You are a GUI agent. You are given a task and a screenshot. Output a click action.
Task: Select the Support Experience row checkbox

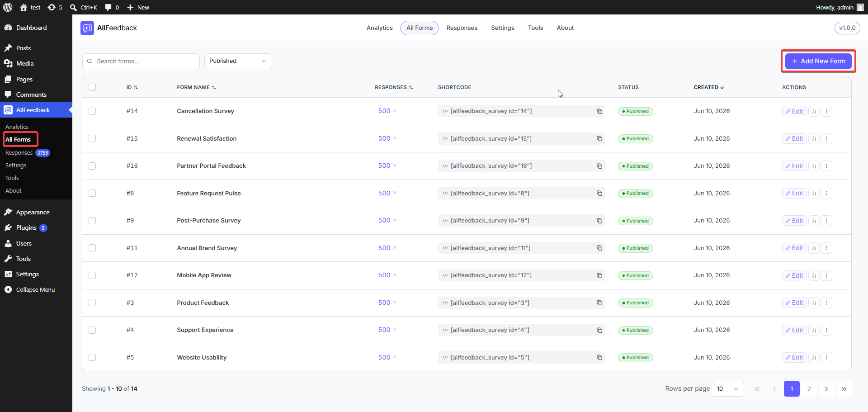point(92,330)
